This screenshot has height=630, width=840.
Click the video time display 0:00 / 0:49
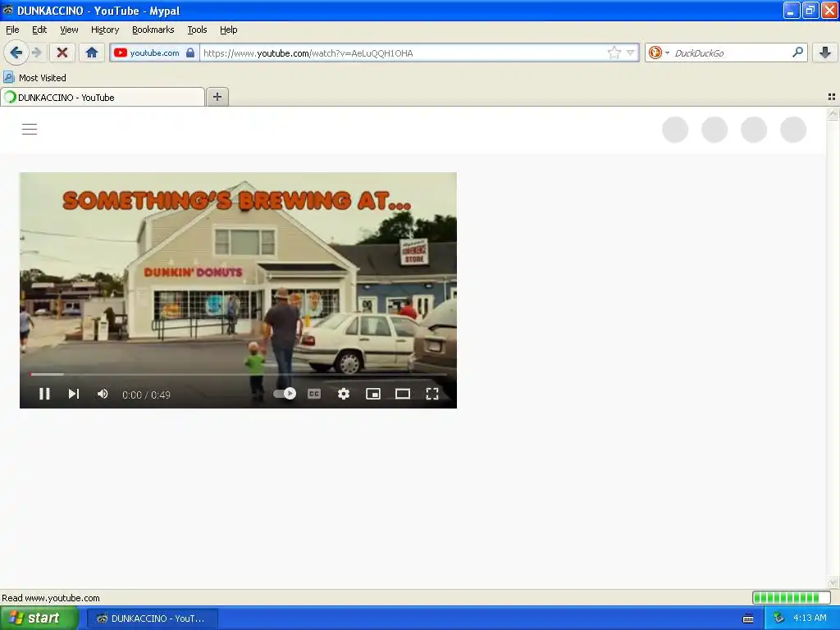pyautogui.click(x=146, y=395)
